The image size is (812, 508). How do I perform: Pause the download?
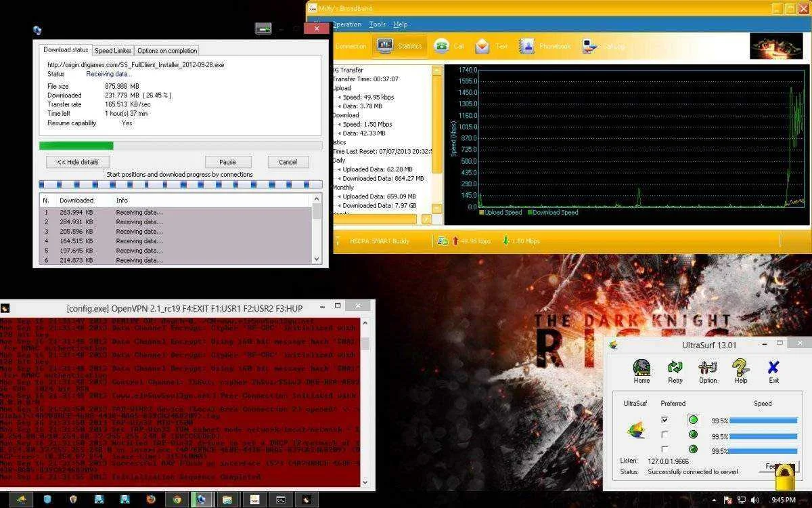click(227, 162)
